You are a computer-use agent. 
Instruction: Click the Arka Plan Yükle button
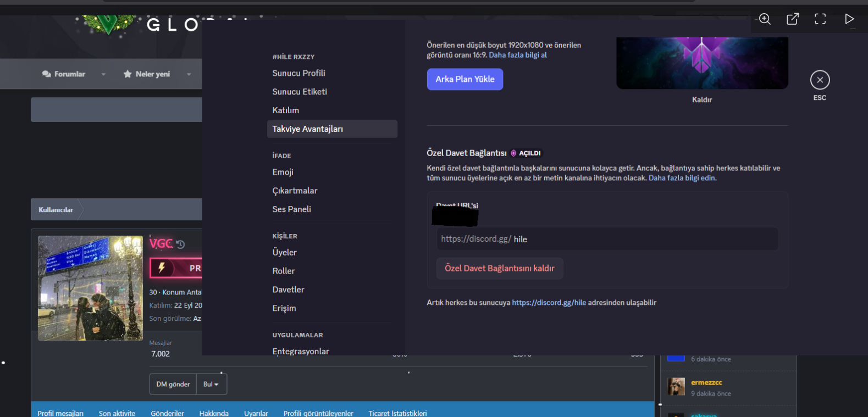(465, 79)
